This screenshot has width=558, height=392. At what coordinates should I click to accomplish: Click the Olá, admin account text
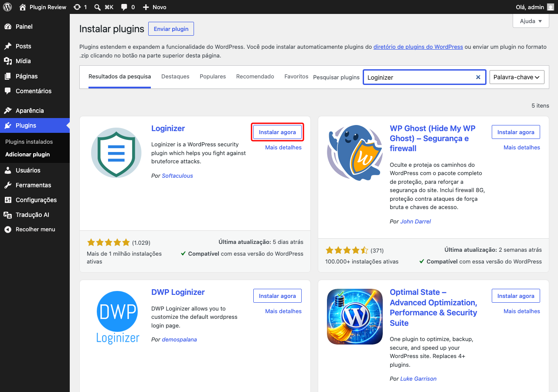(530, 7)
